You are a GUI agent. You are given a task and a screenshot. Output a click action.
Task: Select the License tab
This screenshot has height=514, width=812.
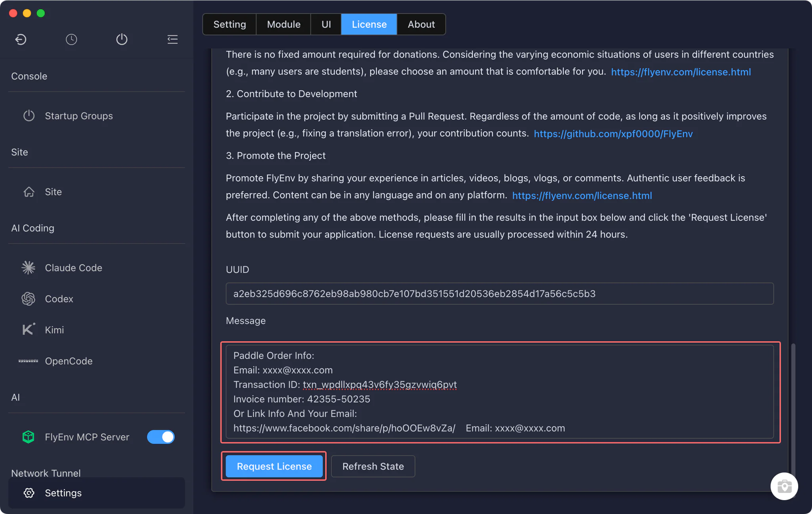(x=369, y=24)
